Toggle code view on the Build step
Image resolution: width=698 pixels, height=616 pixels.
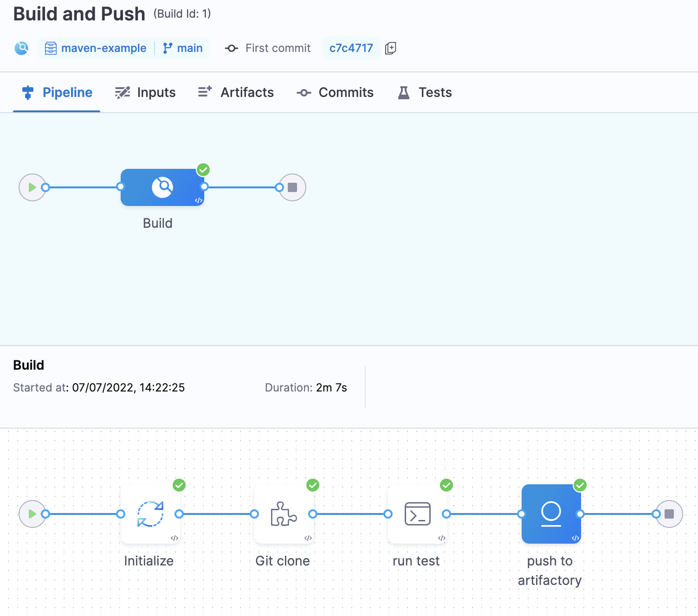pyautogui.click(x=198, y=200)
